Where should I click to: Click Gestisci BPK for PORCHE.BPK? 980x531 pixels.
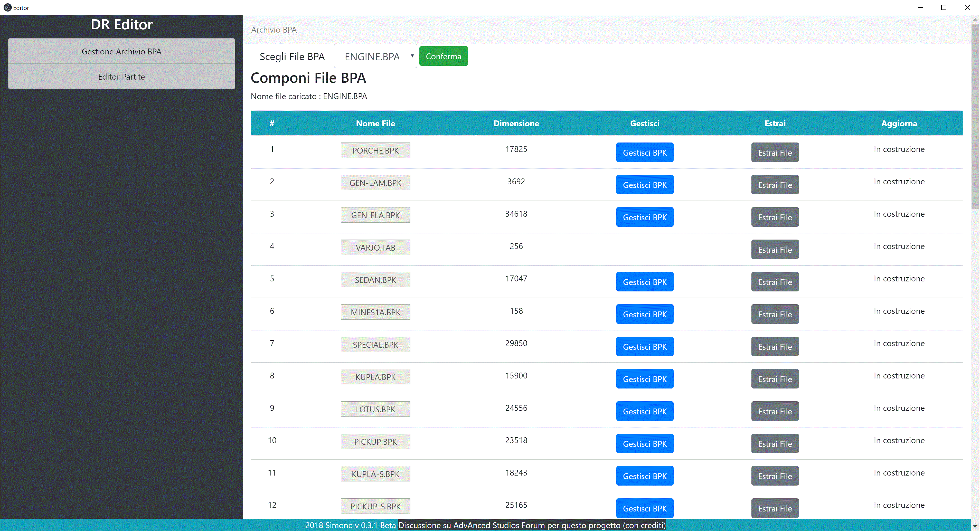point(644,153)
